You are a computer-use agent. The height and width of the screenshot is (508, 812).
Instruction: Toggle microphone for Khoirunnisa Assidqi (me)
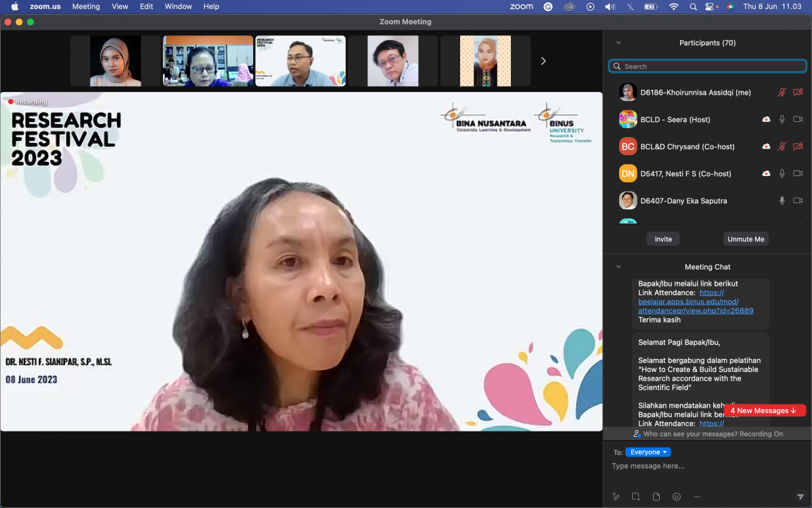(x=782, y=92)
